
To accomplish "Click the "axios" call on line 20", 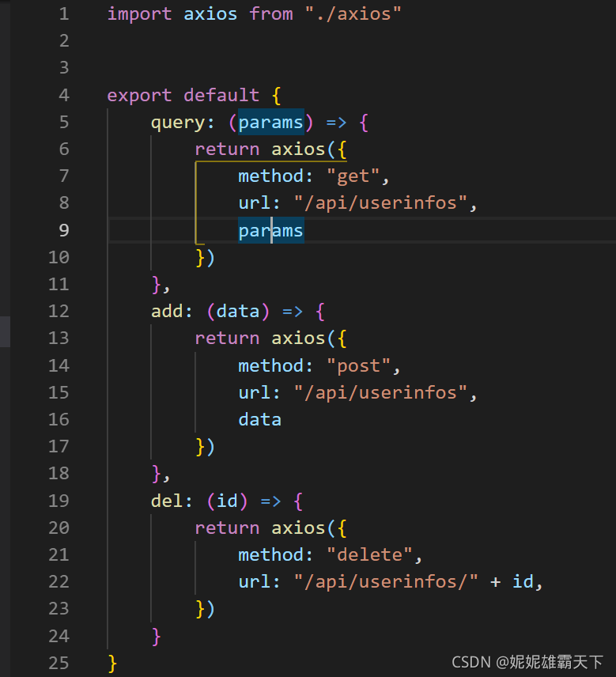I will (x=298, y=528).
